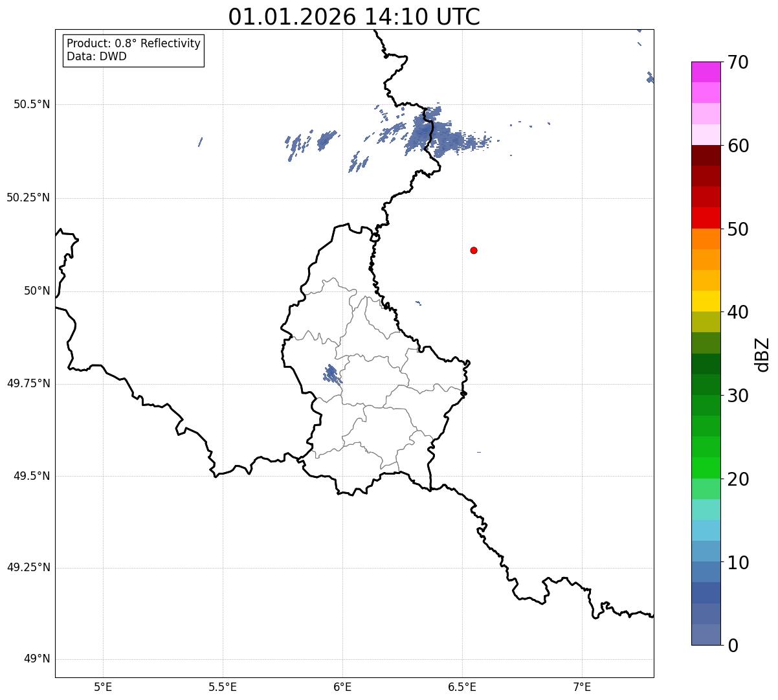The image size is (778, 700).
Task: Click the title '01.01.2026 14:10 UTC'
Action: coord(354,16)
